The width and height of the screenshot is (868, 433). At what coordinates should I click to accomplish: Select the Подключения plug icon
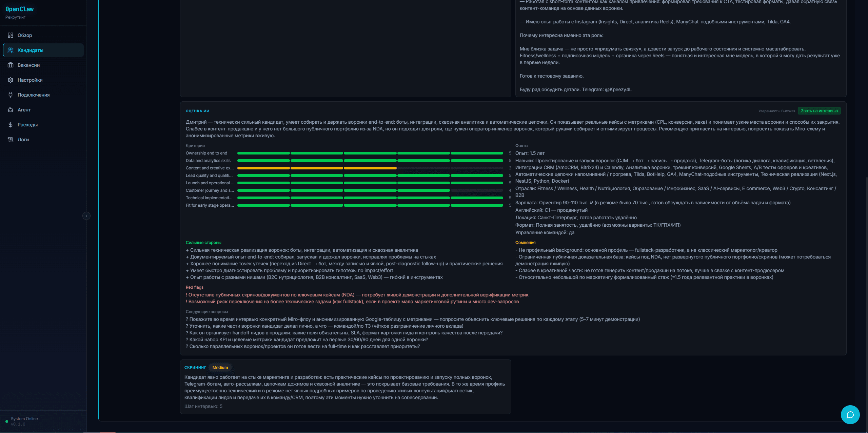(10, 95)
